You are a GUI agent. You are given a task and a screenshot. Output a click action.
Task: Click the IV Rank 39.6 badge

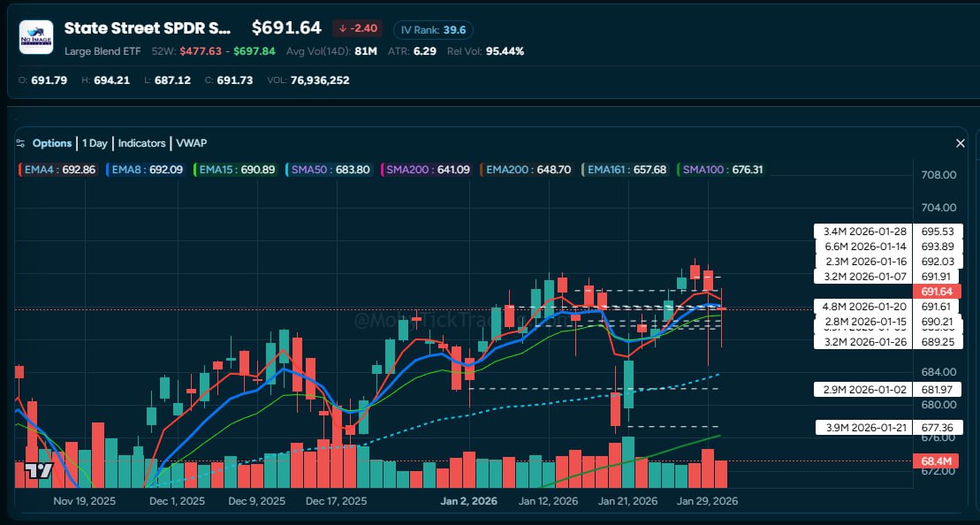point(433,29)
